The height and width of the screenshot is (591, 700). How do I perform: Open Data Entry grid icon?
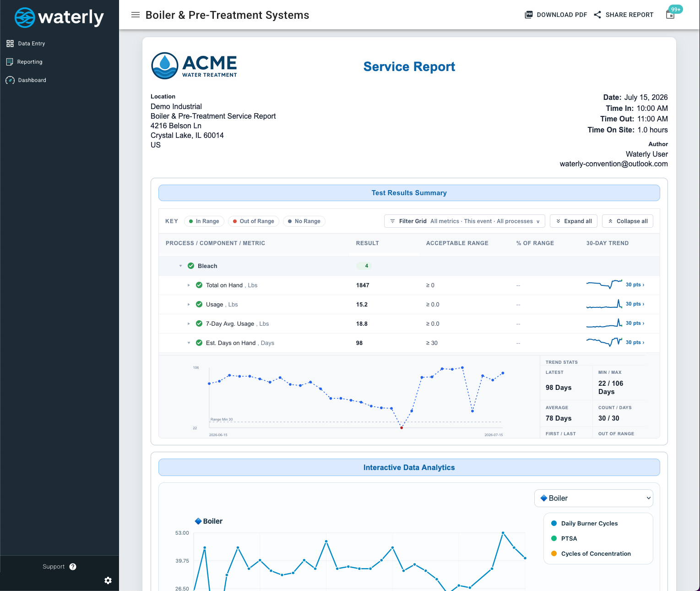tap(10, 44)
